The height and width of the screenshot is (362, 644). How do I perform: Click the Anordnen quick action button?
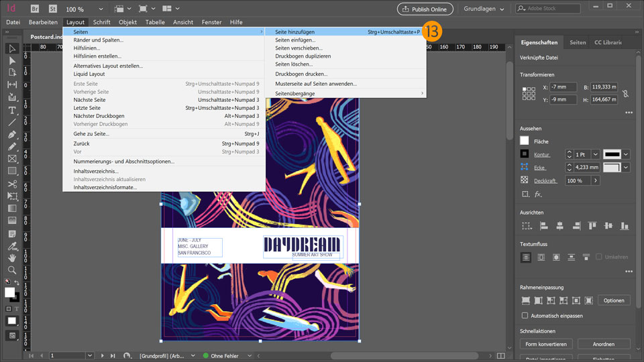603,344
